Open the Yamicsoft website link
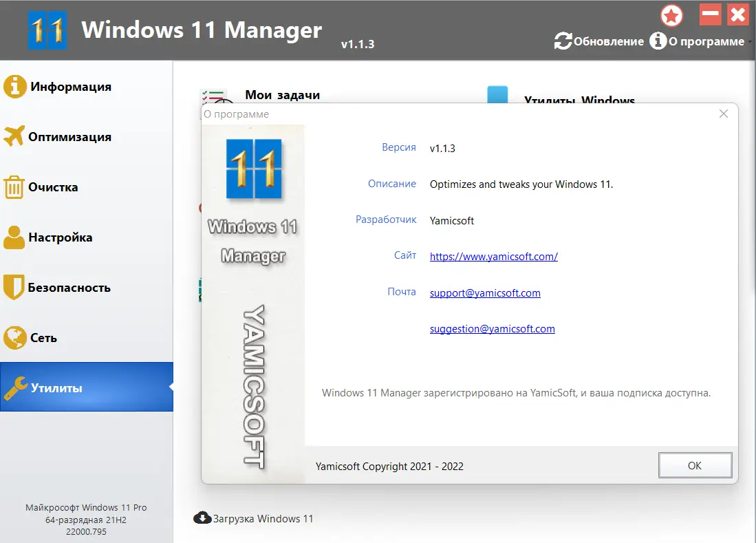 (x=493, y=257)
